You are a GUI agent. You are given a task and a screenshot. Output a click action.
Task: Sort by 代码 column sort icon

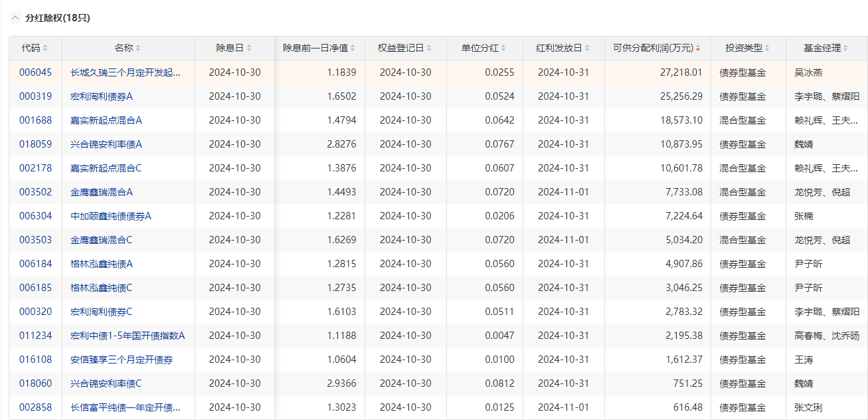pos(45,49)
